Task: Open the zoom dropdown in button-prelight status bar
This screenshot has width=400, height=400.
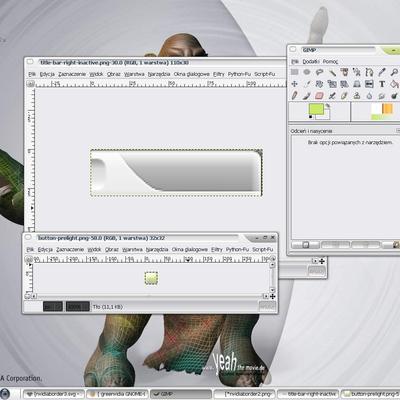Action: tap(78, 306)
